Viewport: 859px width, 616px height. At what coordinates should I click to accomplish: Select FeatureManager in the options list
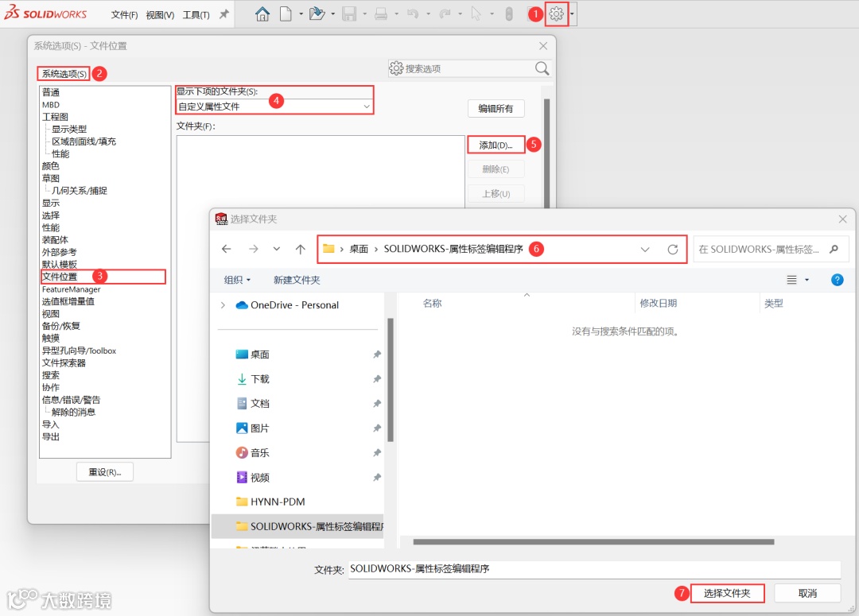[72, 289]
